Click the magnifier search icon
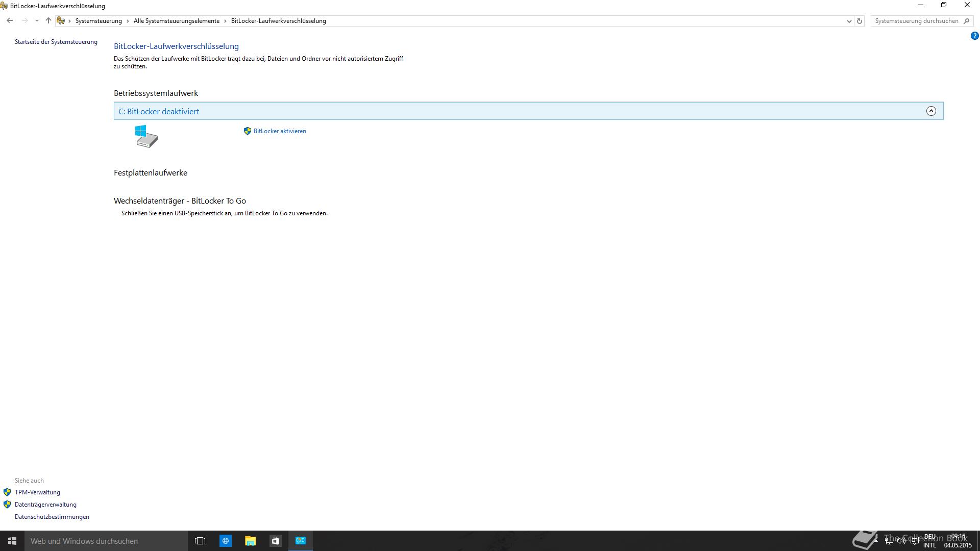Image resolution: width=980 pixels, height=551 pixels. click(x=966, y=21)
